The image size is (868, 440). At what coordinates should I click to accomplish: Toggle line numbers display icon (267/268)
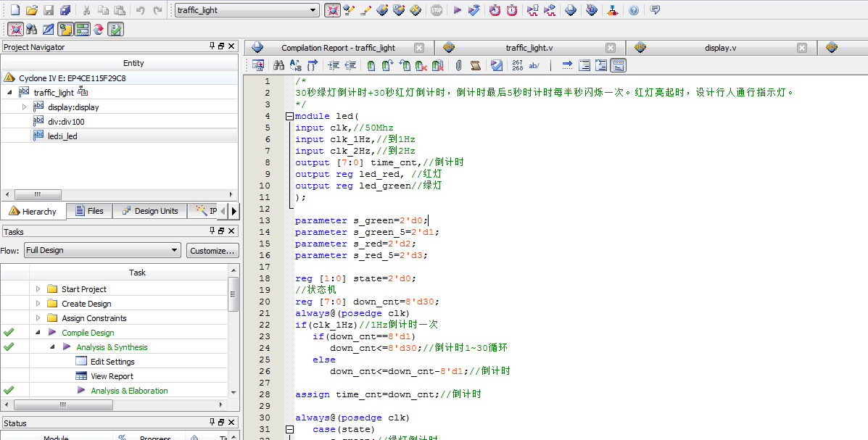pos(517,65)
